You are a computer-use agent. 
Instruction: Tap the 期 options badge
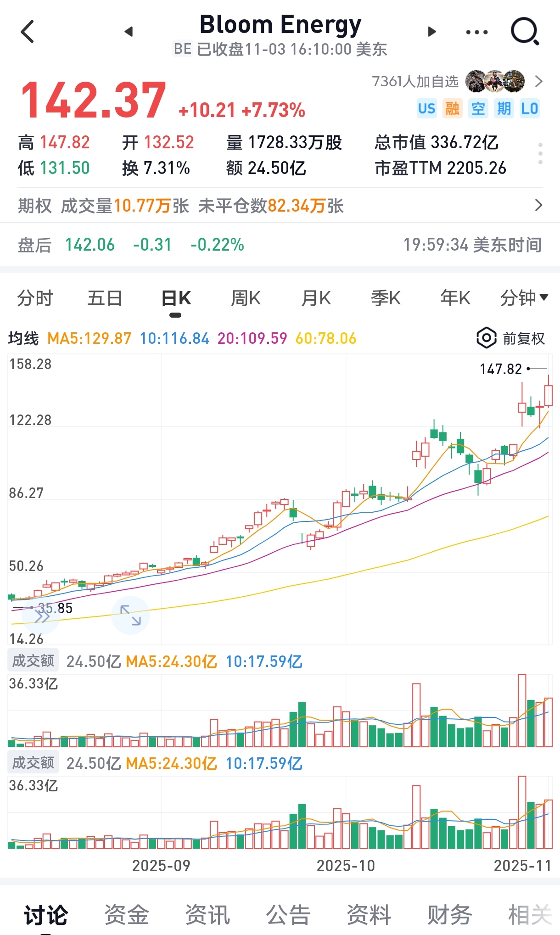point(504,109)
